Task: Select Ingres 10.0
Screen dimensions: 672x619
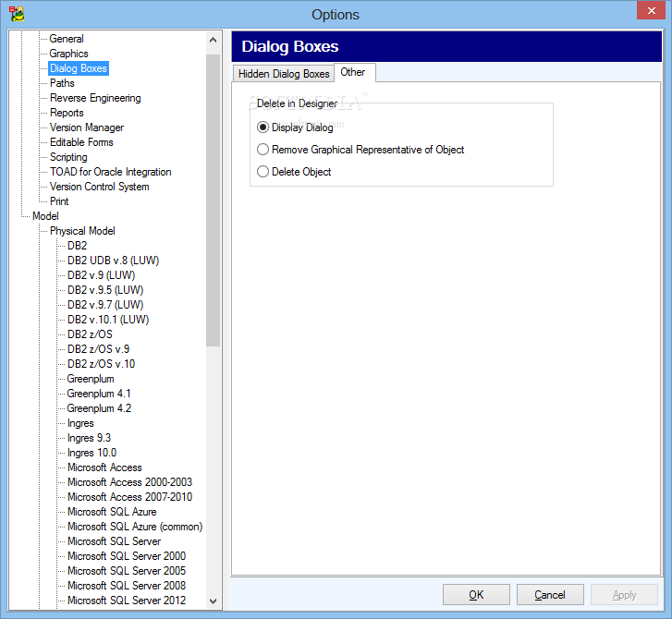Action: [x=92, y=453]
